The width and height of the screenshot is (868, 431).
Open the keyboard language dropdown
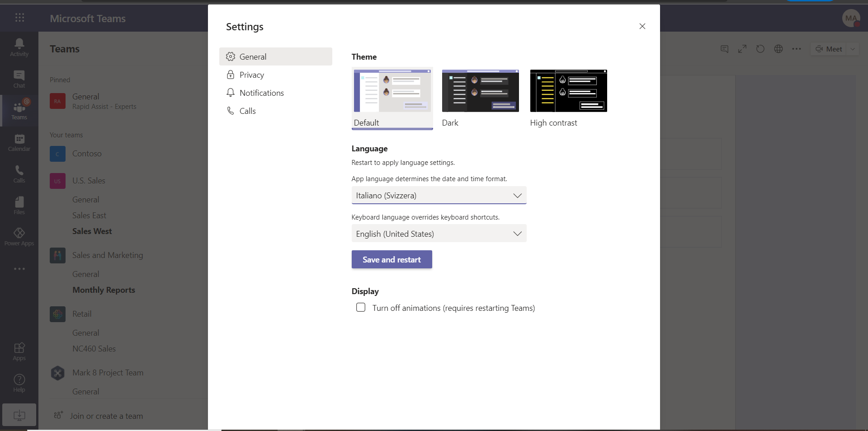[439, 234]
